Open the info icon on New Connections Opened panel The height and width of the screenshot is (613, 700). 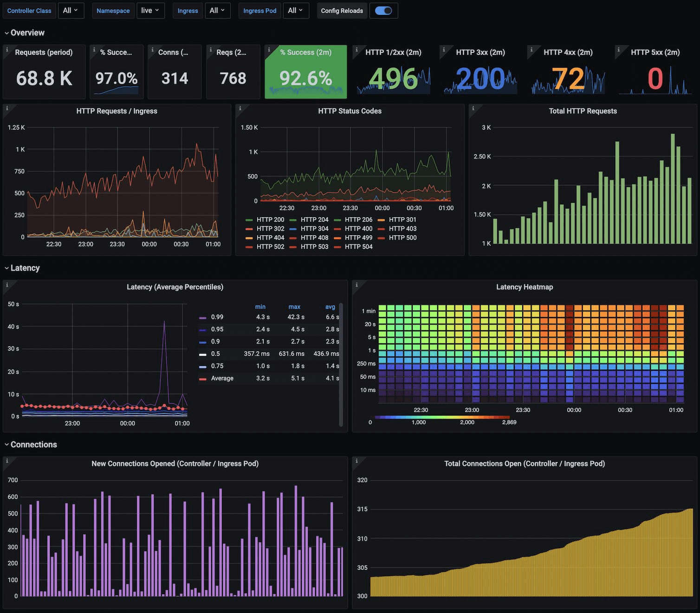[6, 460]
